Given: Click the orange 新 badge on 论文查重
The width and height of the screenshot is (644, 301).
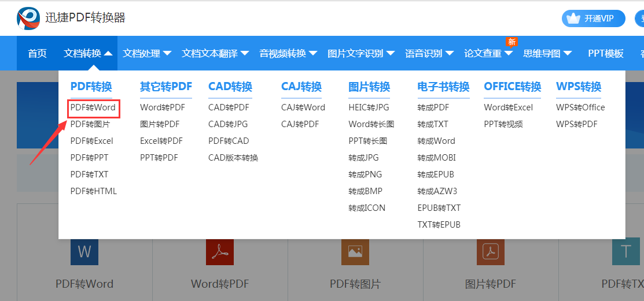Looking at the screenshot, I should tap(511, 42).
